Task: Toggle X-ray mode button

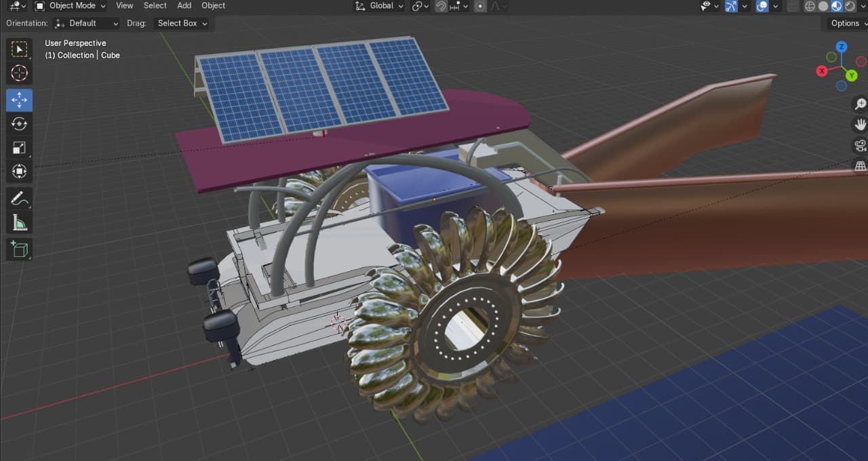Action: click(792, 6)
